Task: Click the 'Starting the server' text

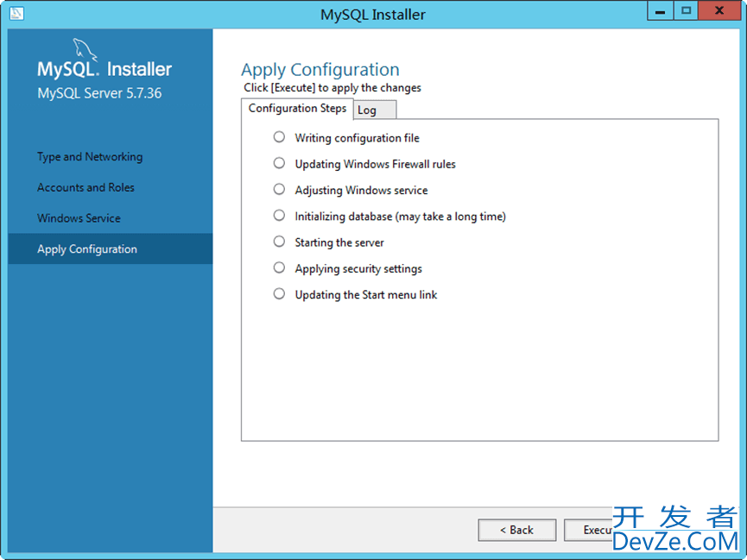Action: coord(339,242)
